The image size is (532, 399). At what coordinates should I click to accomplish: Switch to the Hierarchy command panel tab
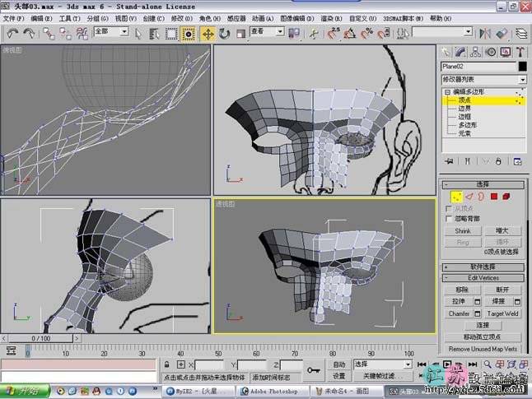[476, 52]
